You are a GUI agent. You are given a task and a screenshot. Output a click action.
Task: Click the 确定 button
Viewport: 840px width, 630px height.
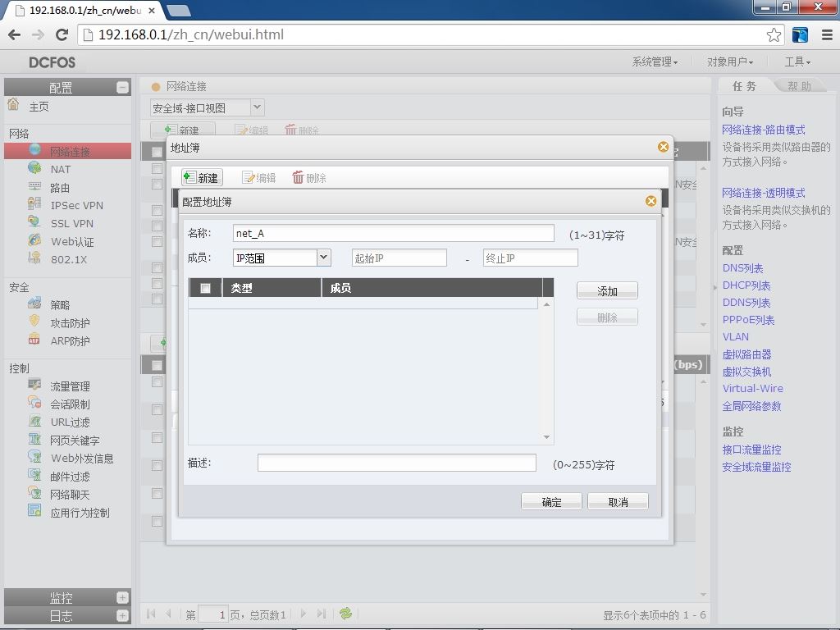coord(551,502)
